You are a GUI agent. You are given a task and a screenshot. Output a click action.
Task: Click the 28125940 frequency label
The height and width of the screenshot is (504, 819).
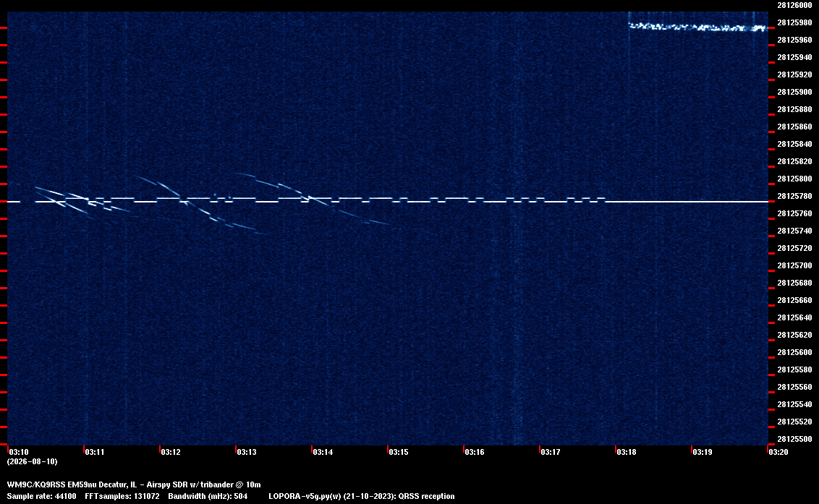pyautogui.click(x=794, y=57)
